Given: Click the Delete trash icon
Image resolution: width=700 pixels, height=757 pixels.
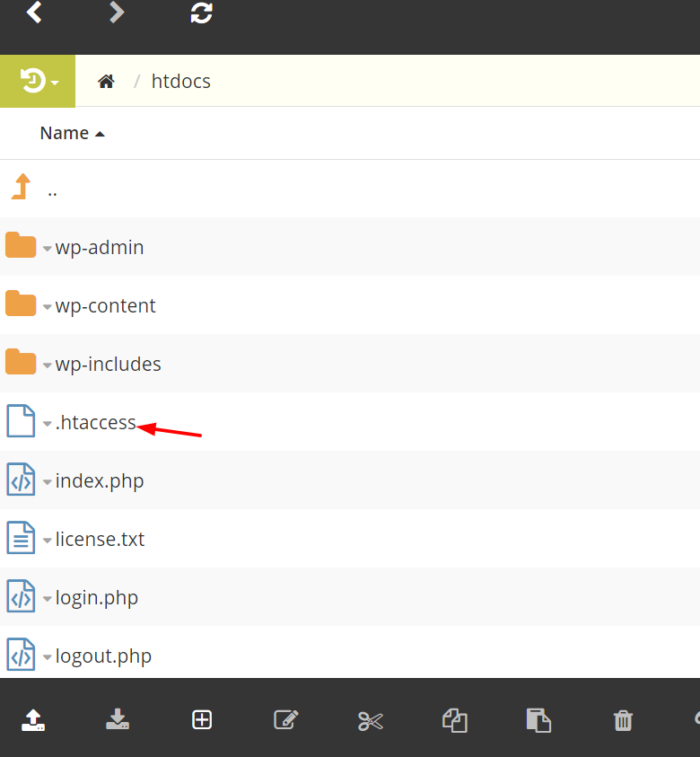Looking at the screenshot, I should click(623, 721).
